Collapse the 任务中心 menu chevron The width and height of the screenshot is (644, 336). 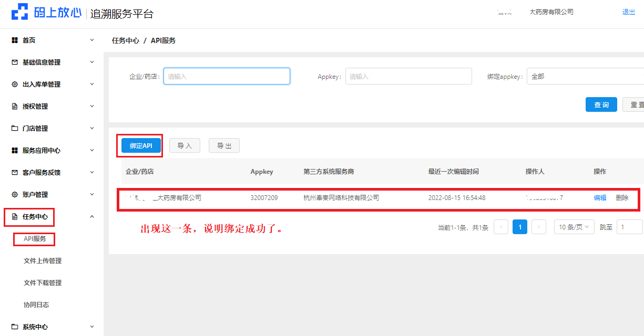pyautogui.click(x=92, y=216)
